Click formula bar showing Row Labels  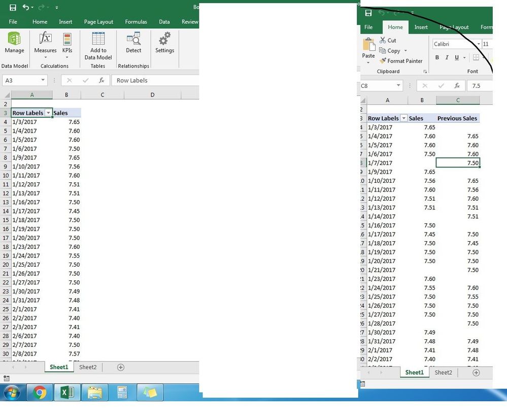(155, 80)
